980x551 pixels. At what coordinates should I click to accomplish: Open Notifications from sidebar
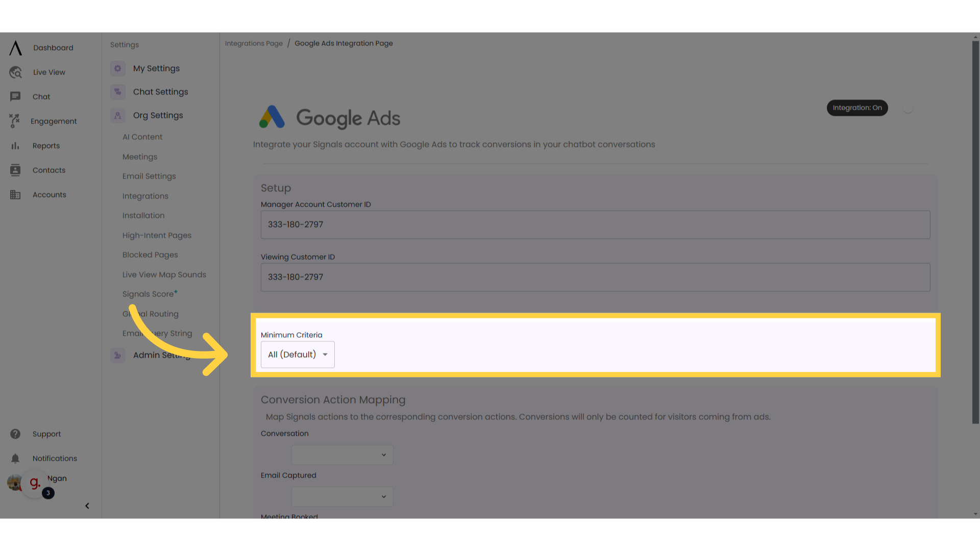coord(55,459)
